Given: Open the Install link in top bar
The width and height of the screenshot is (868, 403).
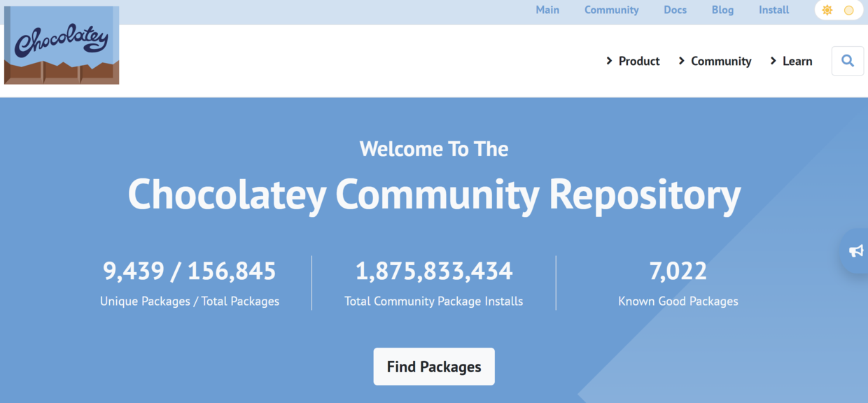Looking at the screenshot, I should tap(773, 10).
